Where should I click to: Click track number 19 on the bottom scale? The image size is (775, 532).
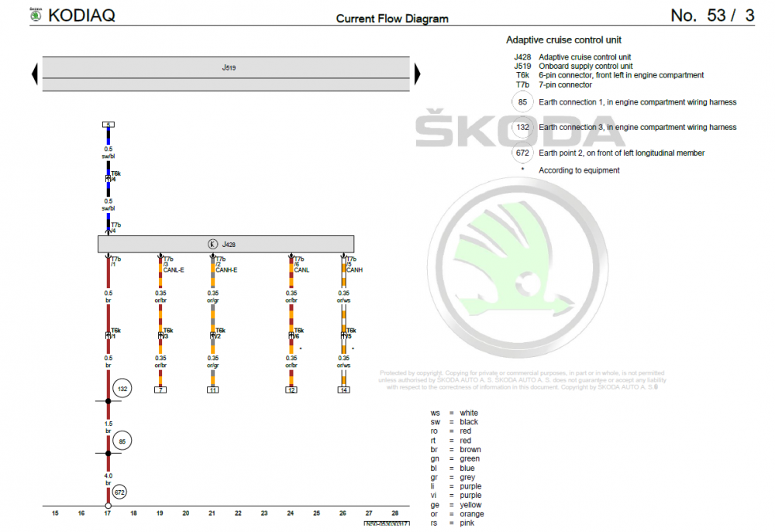point(160,513)
